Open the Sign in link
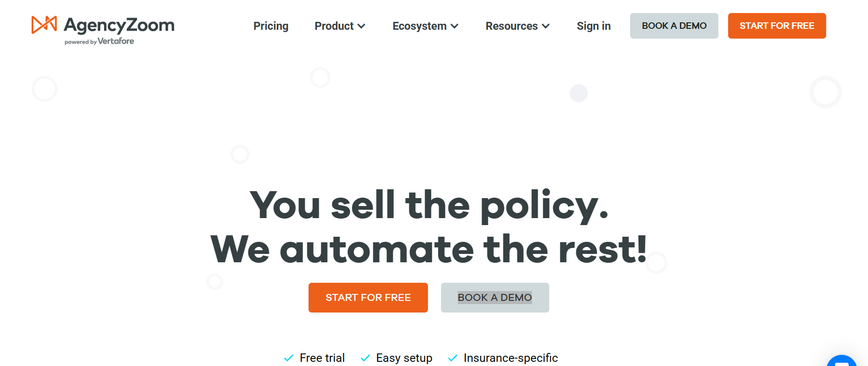The image size is (868, 366). (x=593, y=26)
